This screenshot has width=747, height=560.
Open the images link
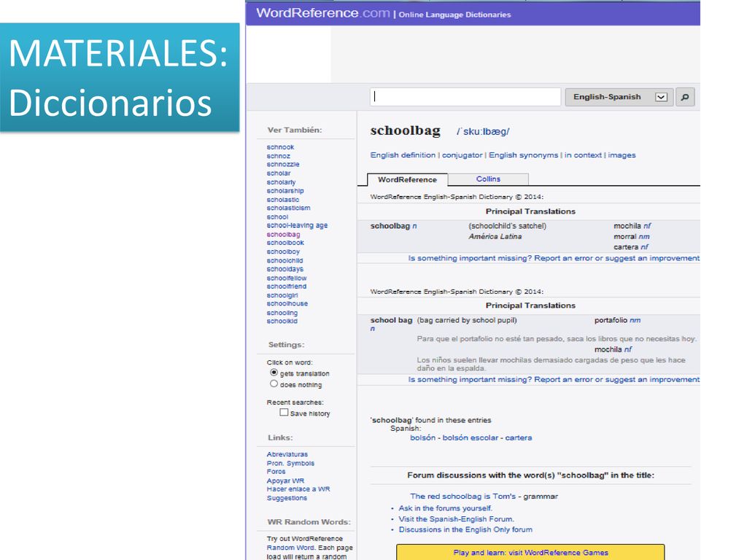point(622,155)
